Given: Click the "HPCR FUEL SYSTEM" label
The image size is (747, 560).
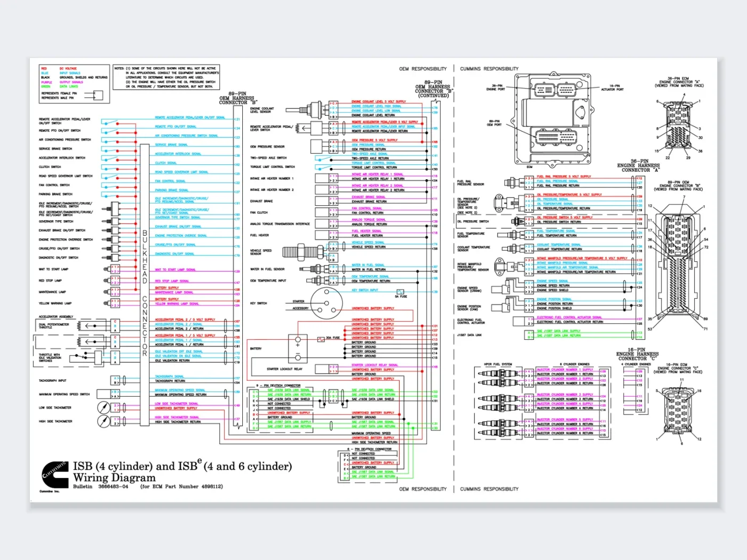Looking at the screenshot, I should click(498, 364).
